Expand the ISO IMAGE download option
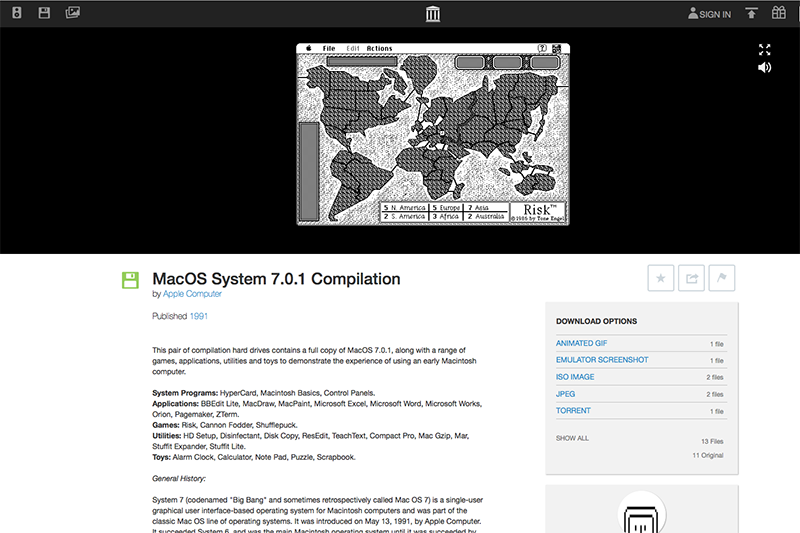 click(x=574, y=377)
